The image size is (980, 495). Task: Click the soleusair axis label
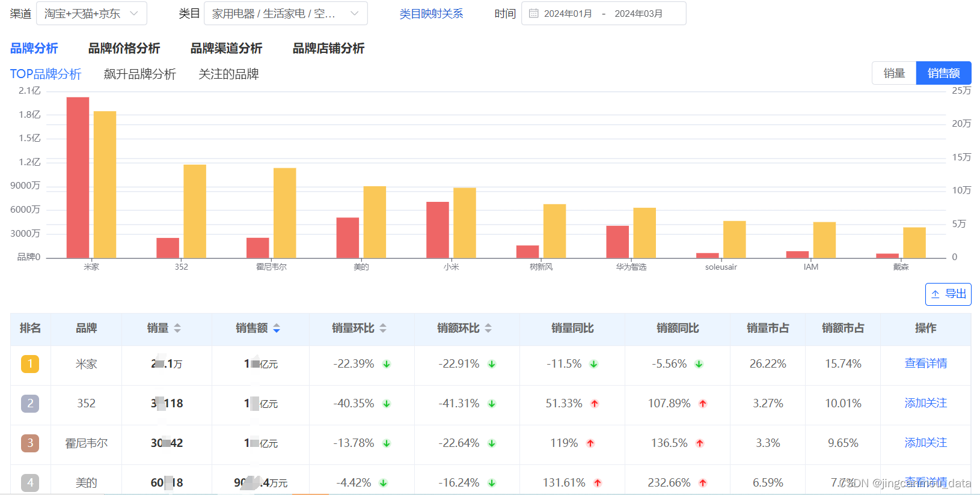coord(721,267)
